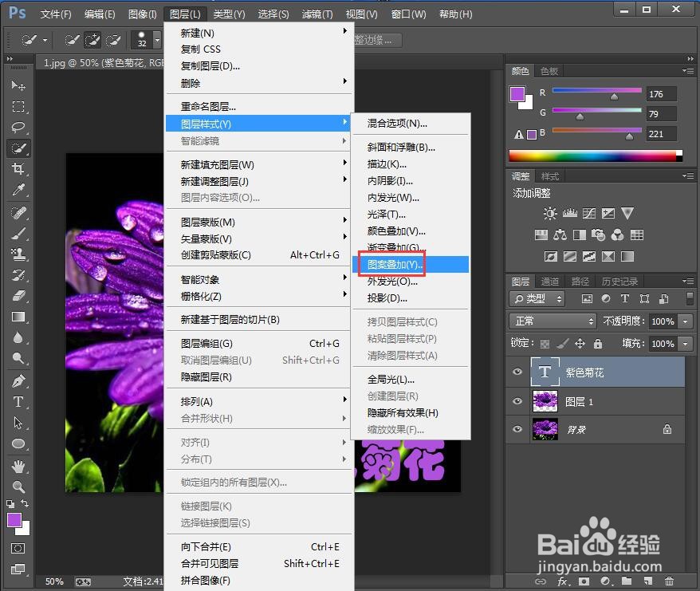
Task: Add a Levels adjustment layer
Action: pyautogui.click(x=569, y=214)
